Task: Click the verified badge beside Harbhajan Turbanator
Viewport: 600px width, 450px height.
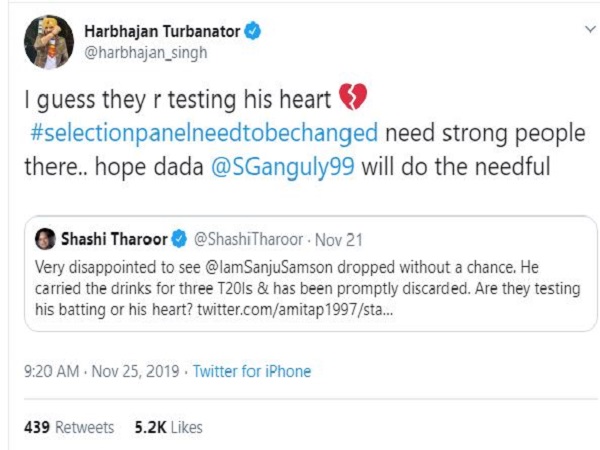Action: [256, 32]
